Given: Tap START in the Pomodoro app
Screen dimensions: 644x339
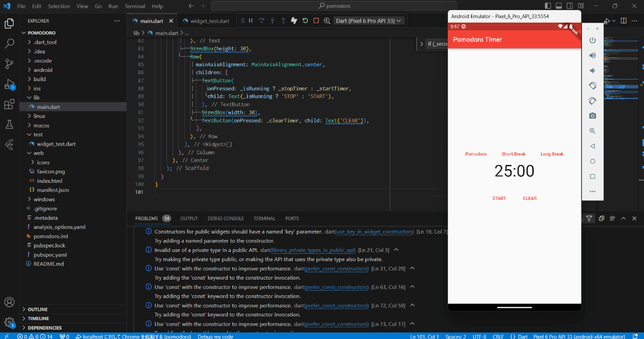Looking at the screenshot, I should point(499,199).
